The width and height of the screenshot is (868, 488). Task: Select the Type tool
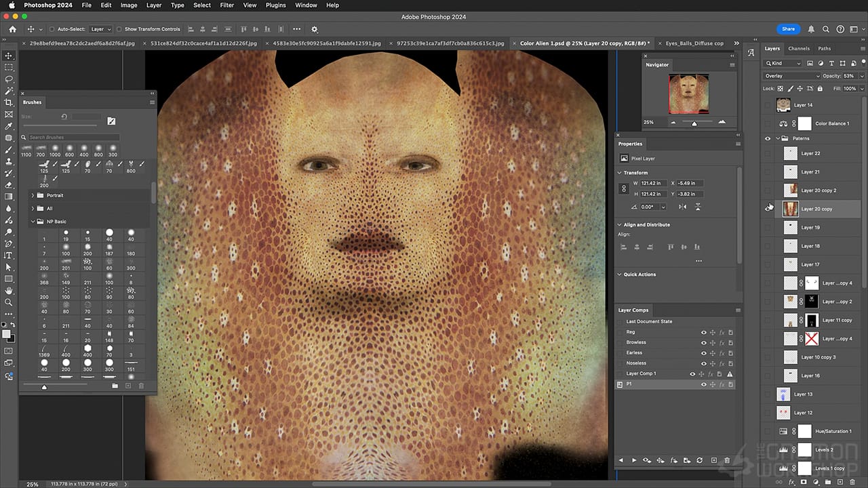coord(9,256)
